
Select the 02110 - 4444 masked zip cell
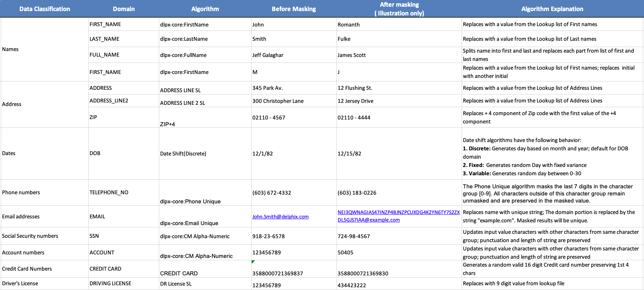(x=354, y=118)
